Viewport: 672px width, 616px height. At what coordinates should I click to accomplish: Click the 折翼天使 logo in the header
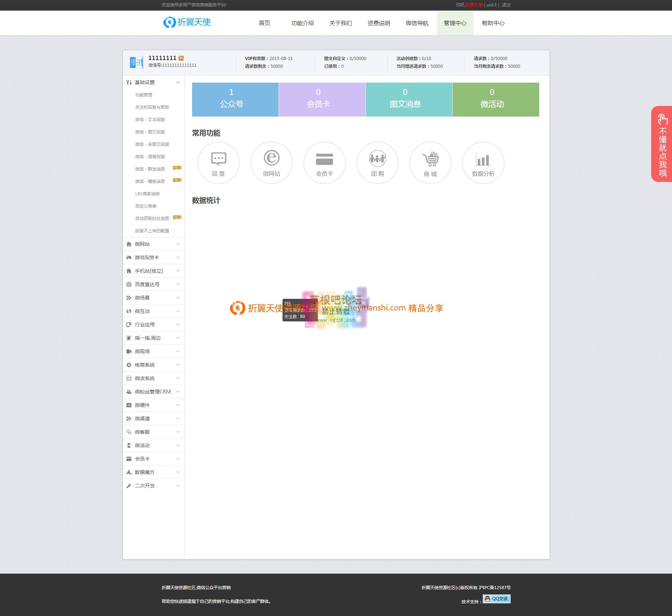pyautogui.click(x=187, y=22)
